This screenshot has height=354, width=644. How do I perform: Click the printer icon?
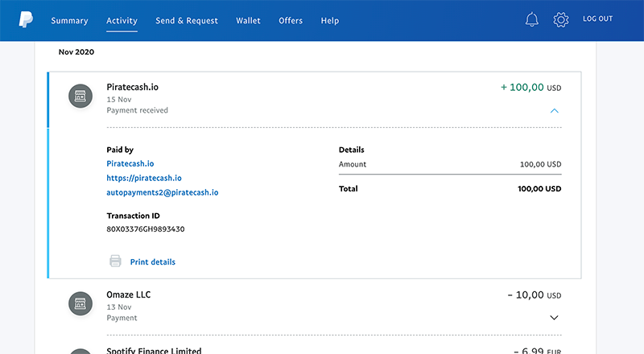[x=115, y=261]
